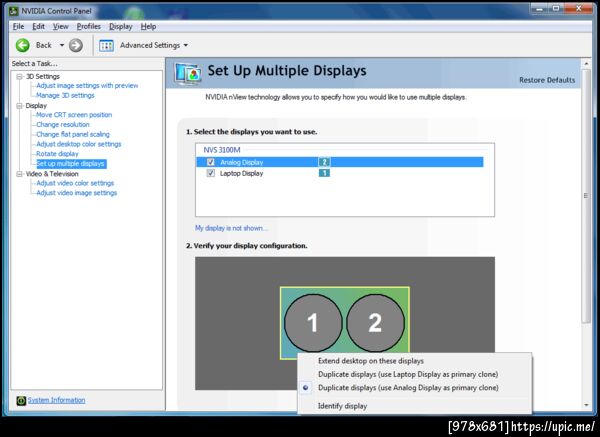Open Change resolution task
Image resolution: width=600 pixels, height=437 pixels.
tap(63, 125)
